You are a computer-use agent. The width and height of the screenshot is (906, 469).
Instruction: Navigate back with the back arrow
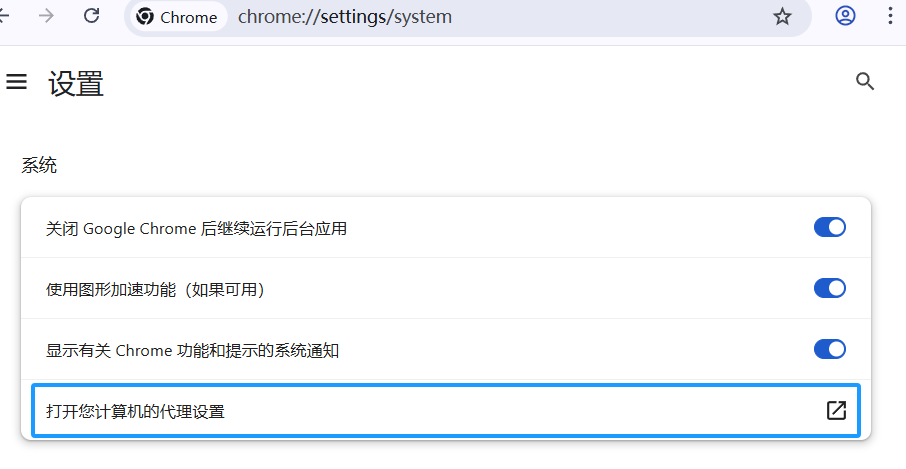pyautogui.click(x=5, y=16)
